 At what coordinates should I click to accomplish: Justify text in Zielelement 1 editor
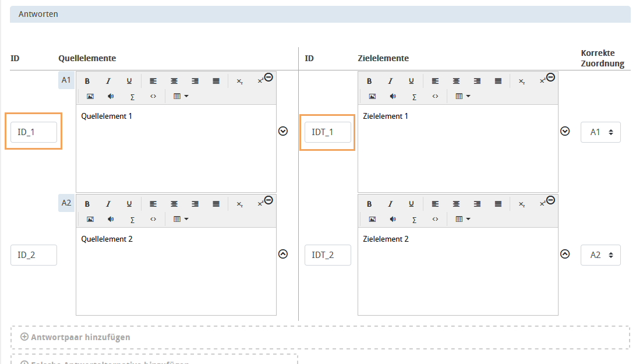498,82
